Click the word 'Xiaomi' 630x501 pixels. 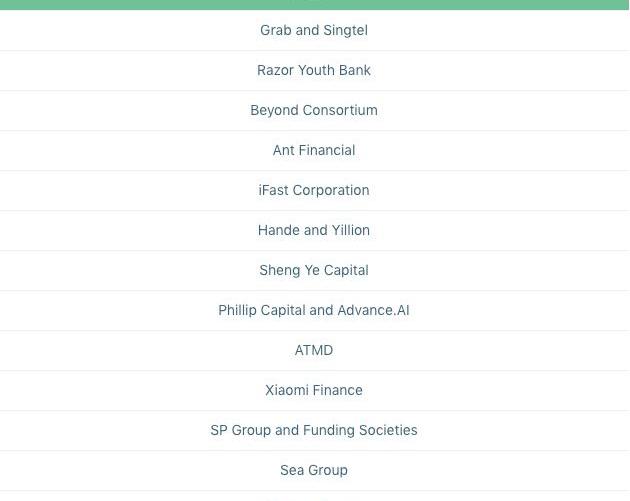[287, 390]
